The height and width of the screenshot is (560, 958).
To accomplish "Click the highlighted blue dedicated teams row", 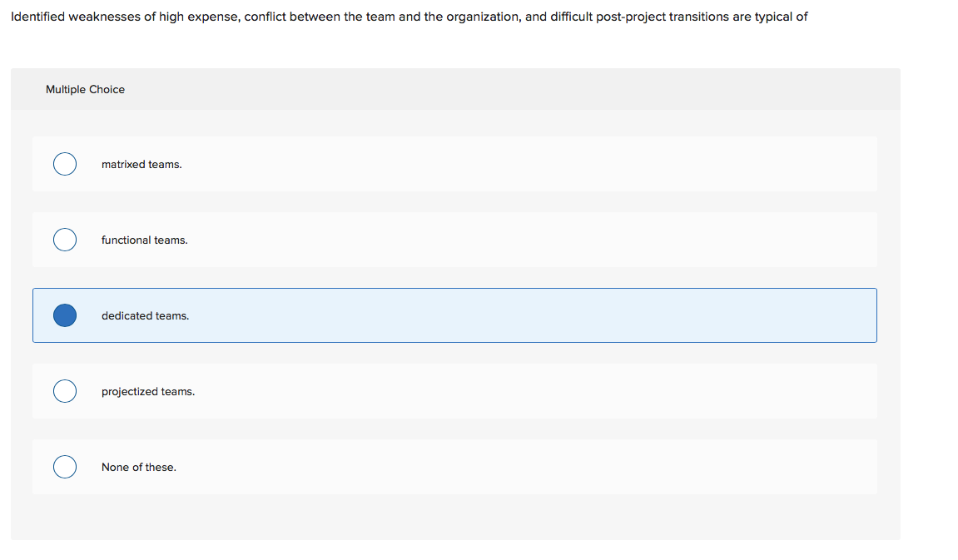I will tap(533, 316).
